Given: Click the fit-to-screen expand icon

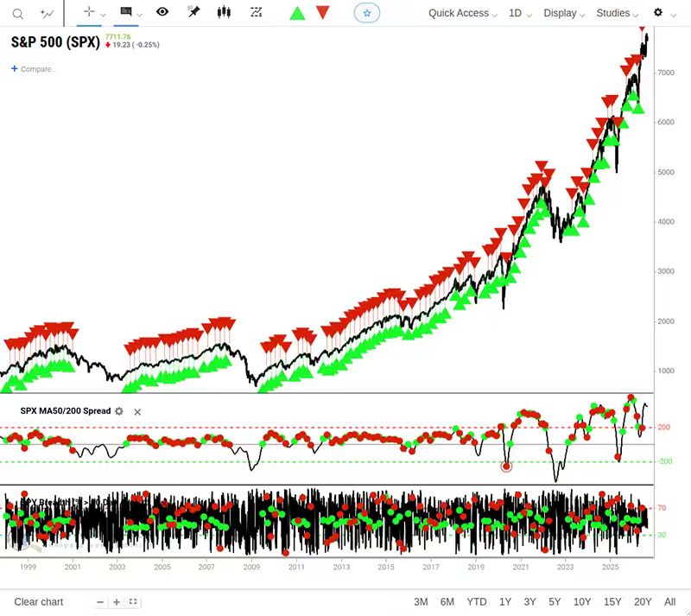Looking at the screenshot, I should point(133,601).
